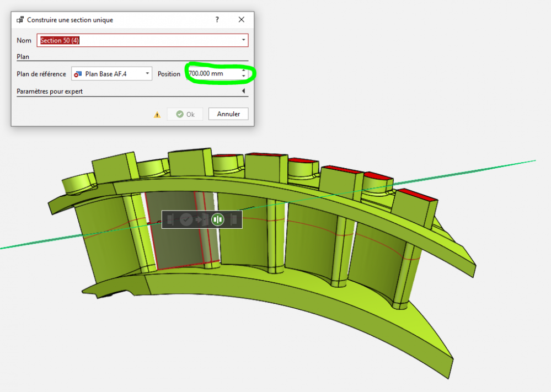Click the right-side plane alignment icon in the floating toolbar

[234, 219]
